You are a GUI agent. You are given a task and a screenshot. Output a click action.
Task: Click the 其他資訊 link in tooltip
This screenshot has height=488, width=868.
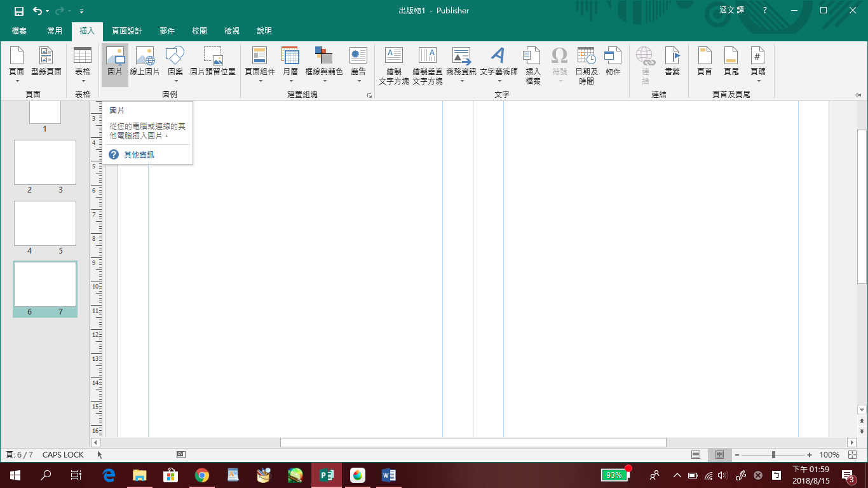(139, 155)
